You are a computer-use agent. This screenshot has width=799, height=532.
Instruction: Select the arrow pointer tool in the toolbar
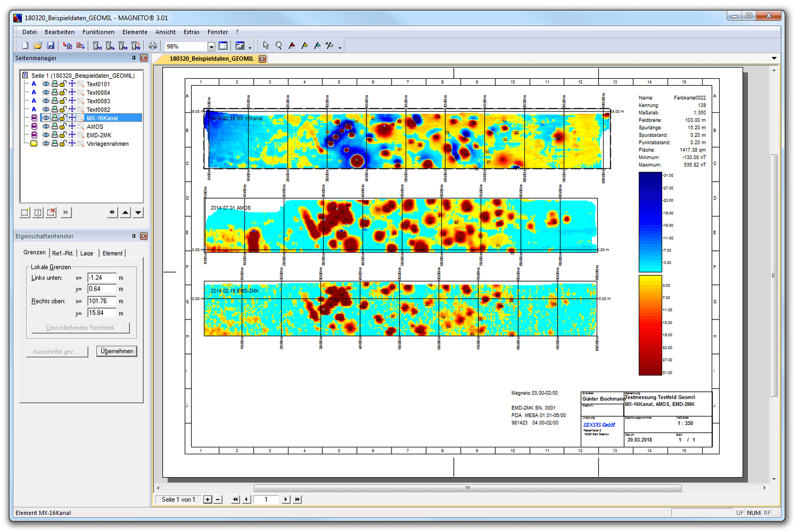[265, 46]
